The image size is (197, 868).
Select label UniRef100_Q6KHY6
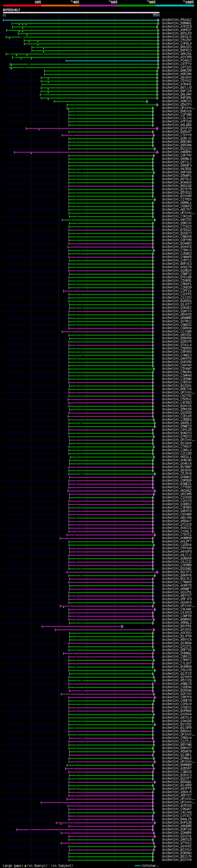click(x=177, y=576)
